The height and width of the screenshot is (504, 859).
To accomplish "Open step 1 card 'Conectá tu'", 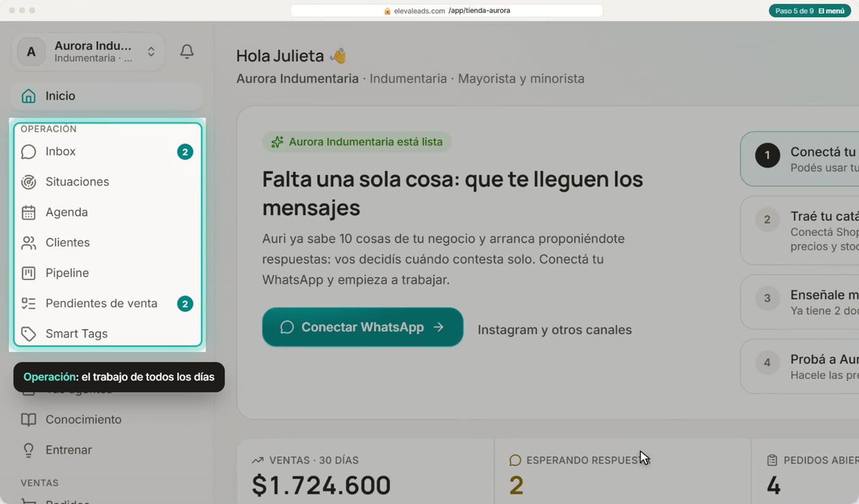I will pyautogui.click(x=799, y=159).
